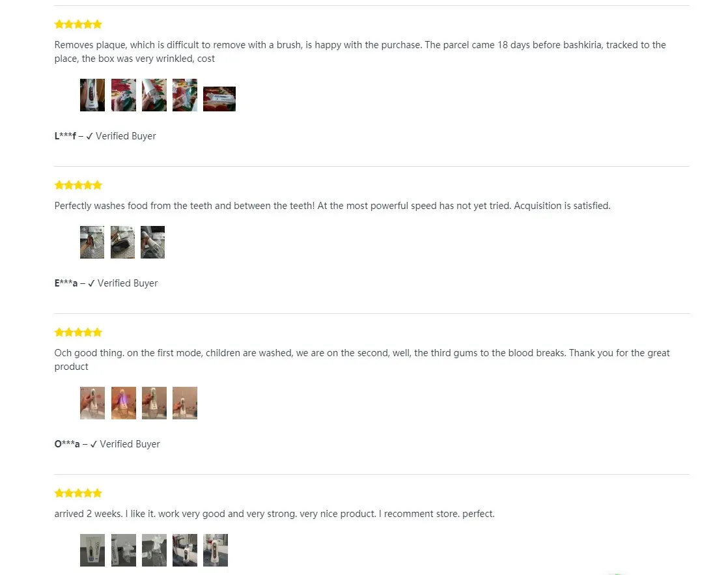Click reviewer name E***a

coord(66,283)
